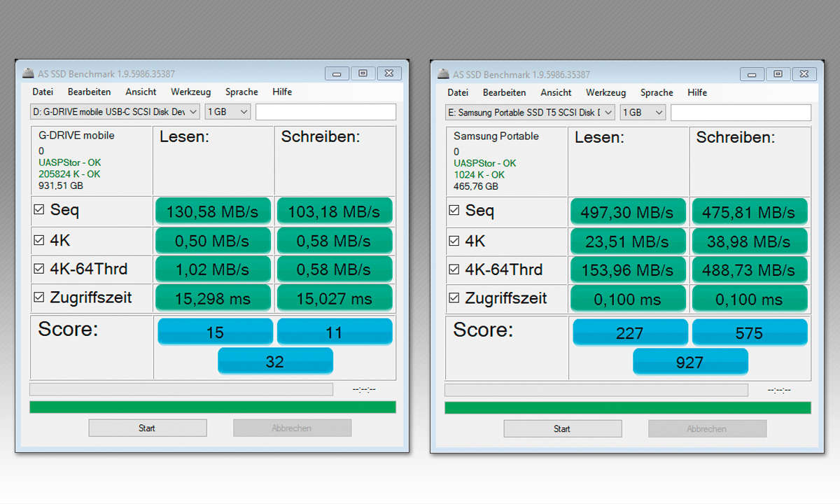Viewport: 840px width, 504px height.
Task: Click the empty text field in Samsung window
Action: pos(741,112)
